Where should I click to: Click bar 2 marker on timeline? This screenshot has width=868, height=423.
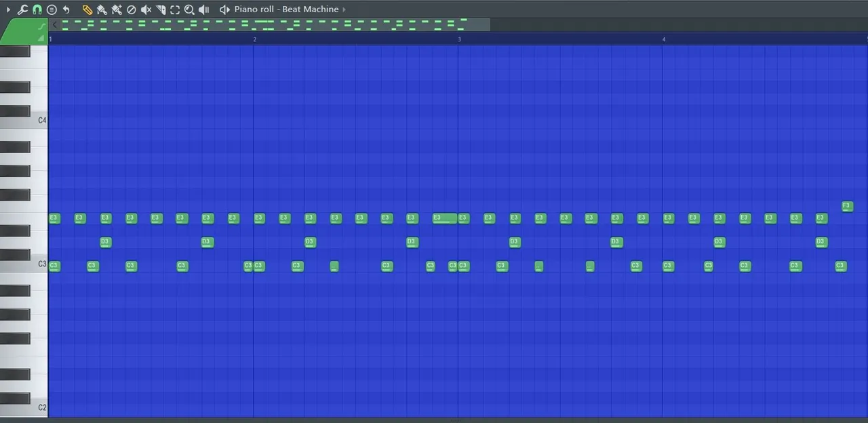click(255, 39)
